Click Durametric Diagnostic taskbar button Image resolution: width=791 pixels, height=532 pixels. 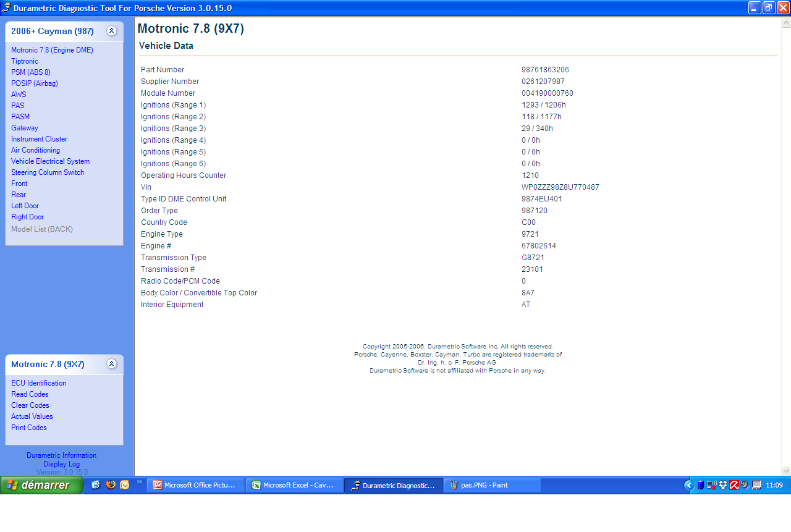tap(393, 485)
